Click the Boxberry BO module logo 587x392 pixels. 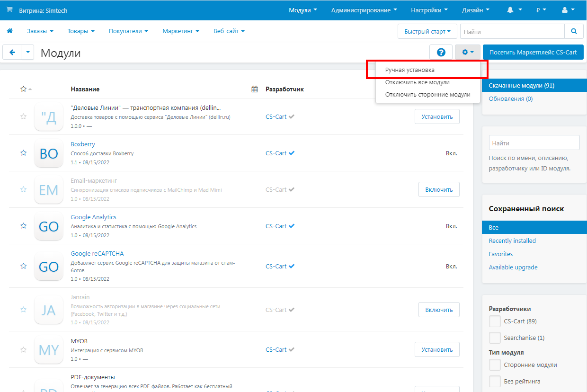pos(49,153)
